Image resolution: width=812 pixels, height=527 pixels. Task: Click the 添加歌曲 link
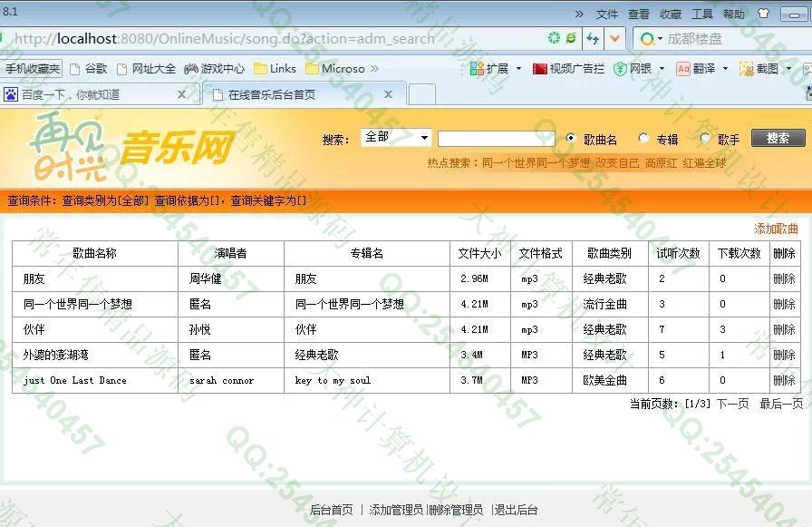(x=777, y=229)
